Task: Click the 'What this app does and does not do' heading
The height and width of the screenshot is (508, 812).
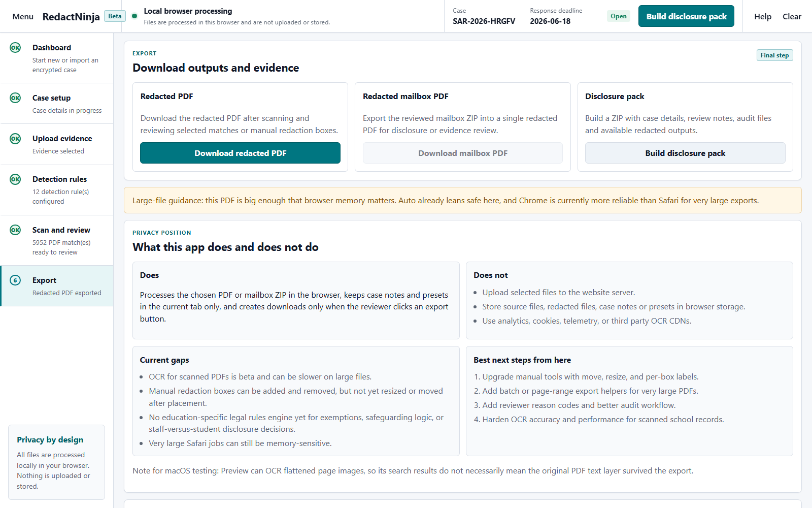Action: [x=225, y=247]
